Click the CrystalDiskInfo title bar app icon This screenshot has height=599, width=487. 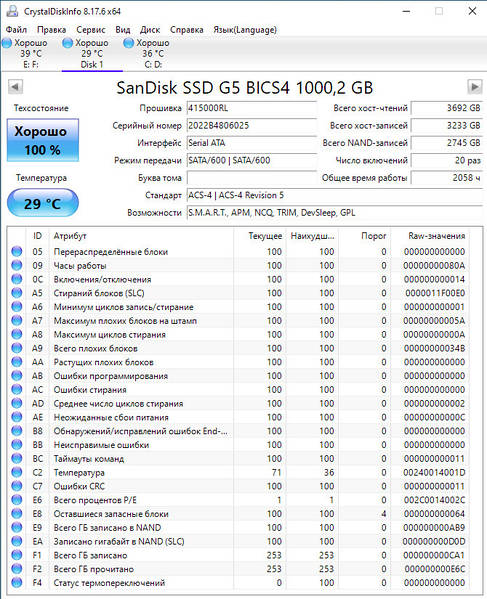[12, 11]
